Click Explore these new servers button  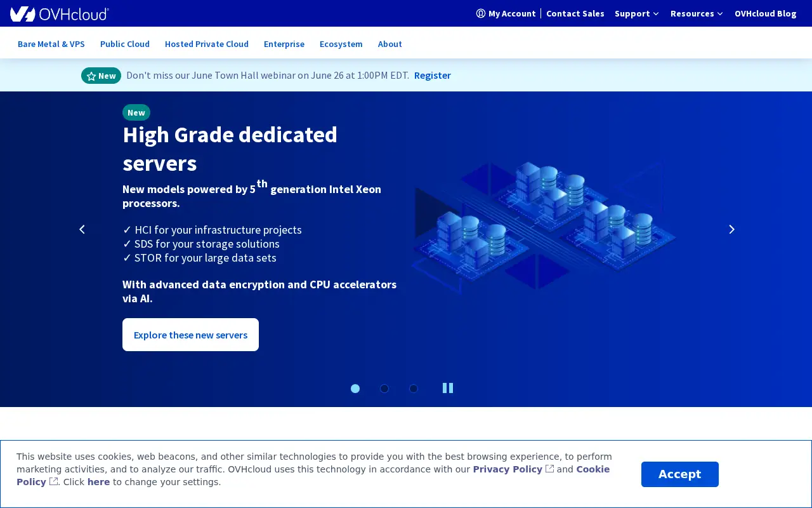[190, 335]
